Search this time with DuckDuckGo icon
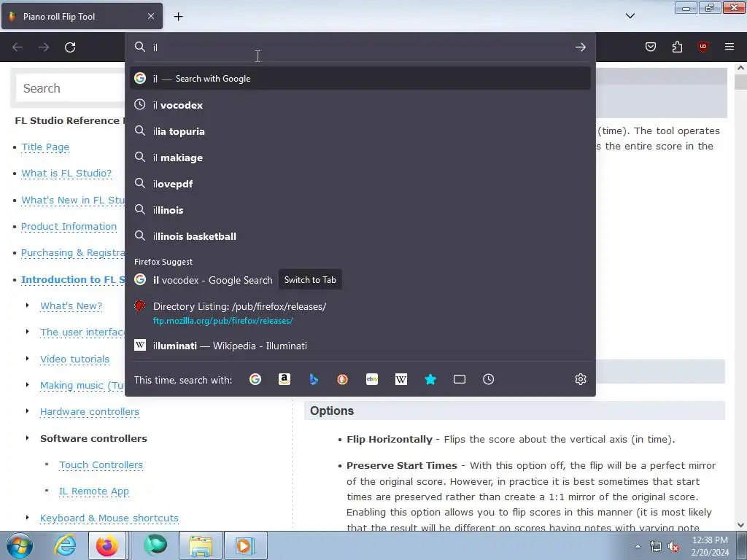The width and height of the screenshot is (747, 560). pos(343,379)
